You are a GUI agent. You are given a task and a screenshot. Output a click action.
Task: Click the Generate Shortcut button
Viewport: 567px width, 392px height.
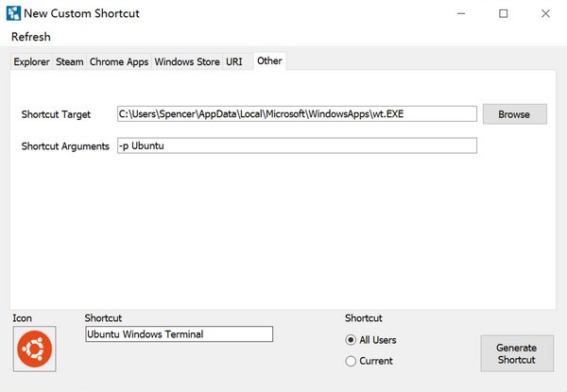pos(516,353)
